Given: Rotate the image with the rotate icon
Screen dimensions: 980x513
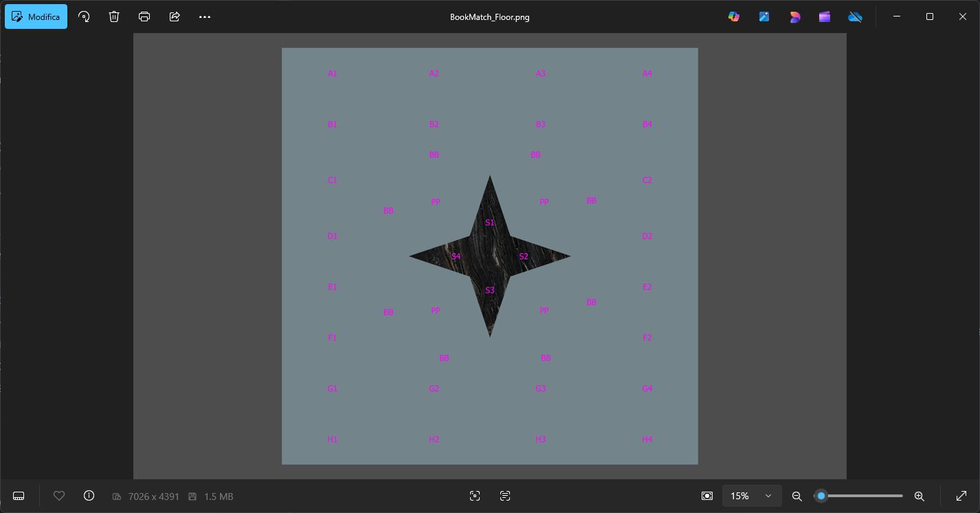Looking at the screenshot, I should click(x=84, y=17).
